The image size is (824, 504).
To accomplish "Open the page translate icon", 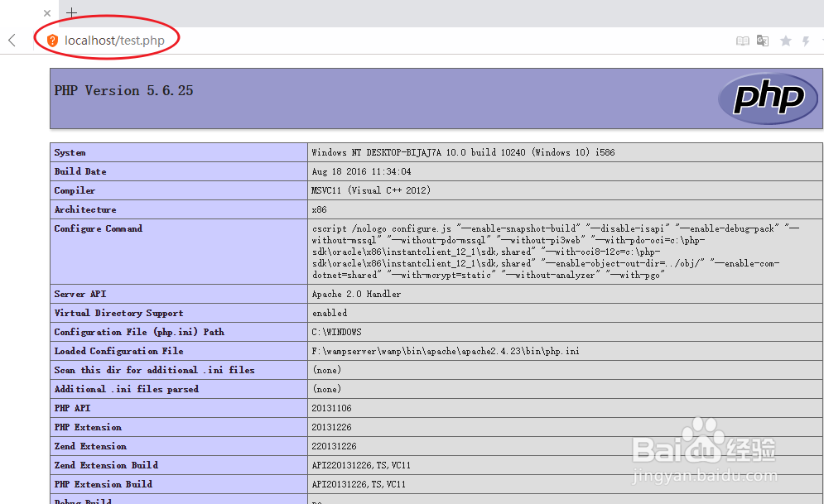I will [762, 40].
